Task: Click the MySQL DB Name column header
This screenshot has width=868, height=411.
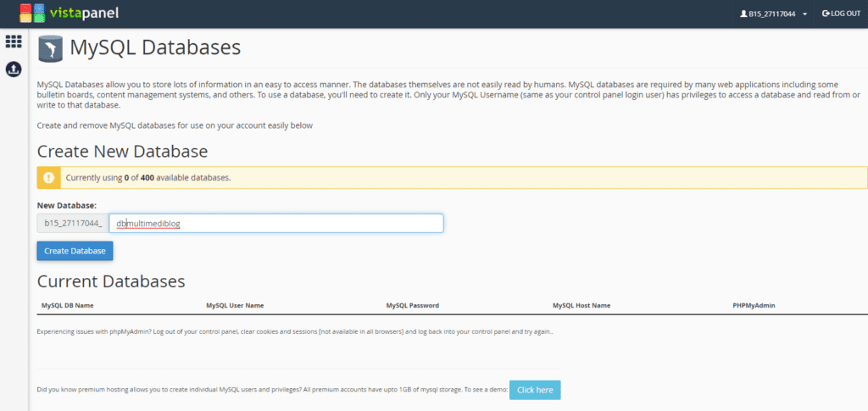Action: tap(68, 305)
